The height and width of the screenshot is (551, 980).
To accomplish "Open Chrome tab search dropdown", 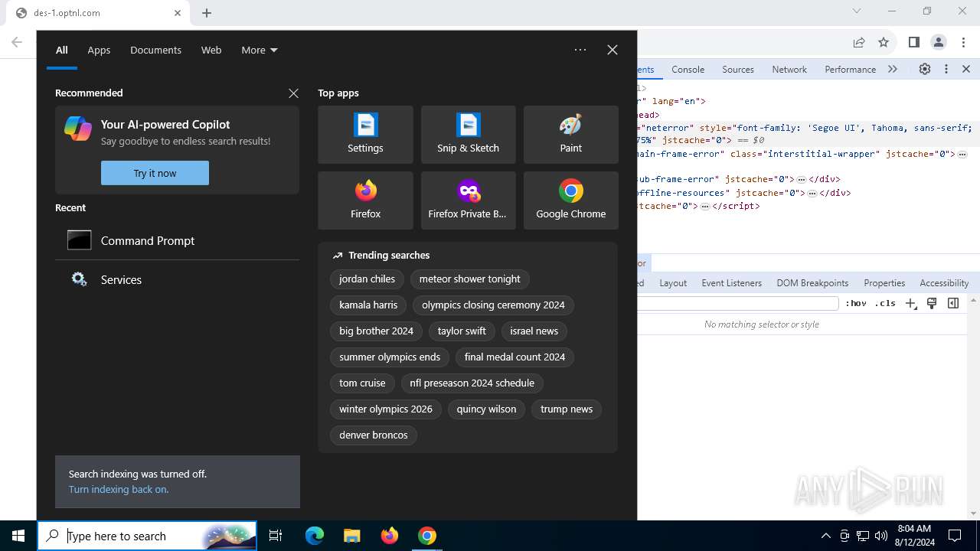I will point(857,11).
